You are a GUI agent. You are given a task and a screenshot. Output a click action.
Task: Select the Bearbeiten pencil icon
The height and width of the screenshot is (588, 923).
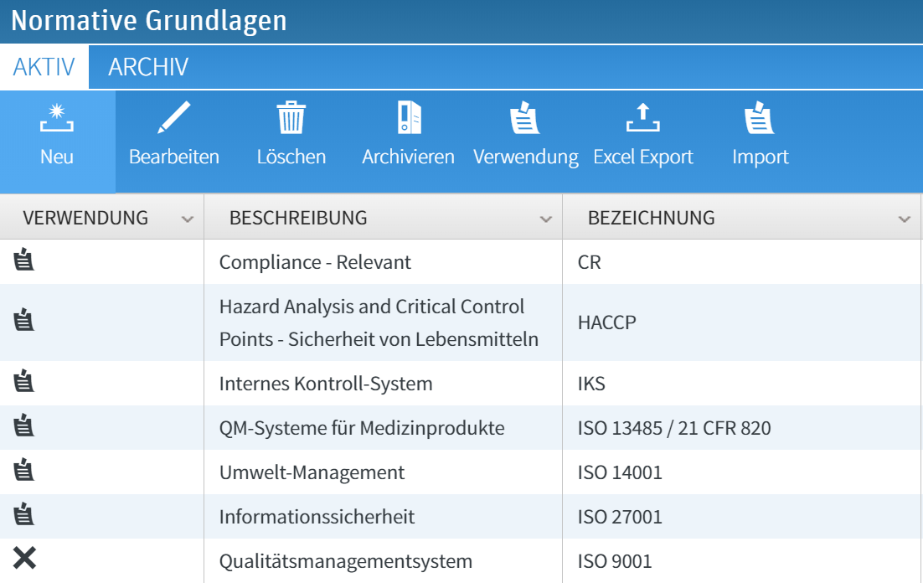[x=173, y=117]
